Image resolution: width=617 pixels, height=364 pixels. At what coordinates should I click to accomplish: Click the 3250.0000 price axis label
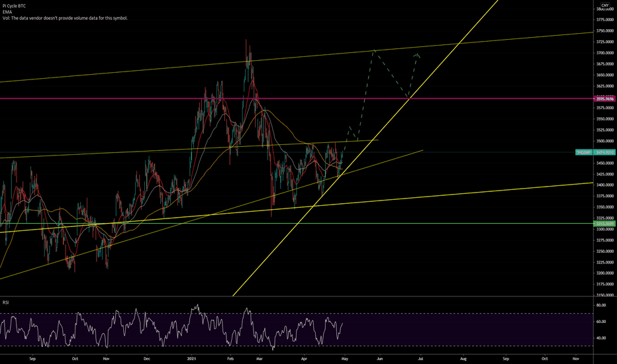605,251
